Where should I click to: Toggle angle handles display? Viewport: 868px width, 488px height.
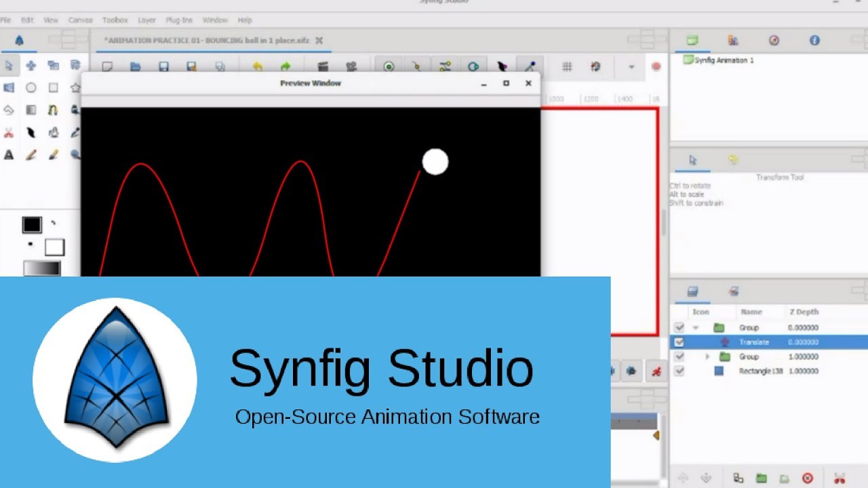pyautogui.click(x=530, y=66)
